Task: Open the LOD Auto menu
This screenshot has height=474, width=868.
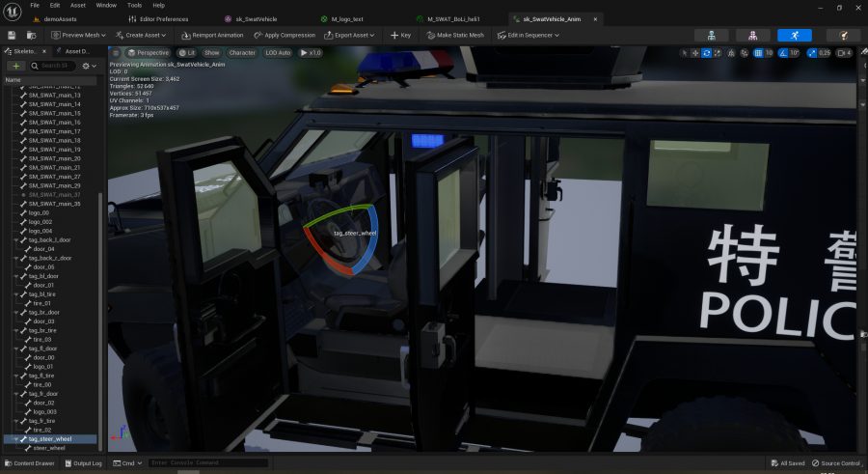Action: click(278, 53)
